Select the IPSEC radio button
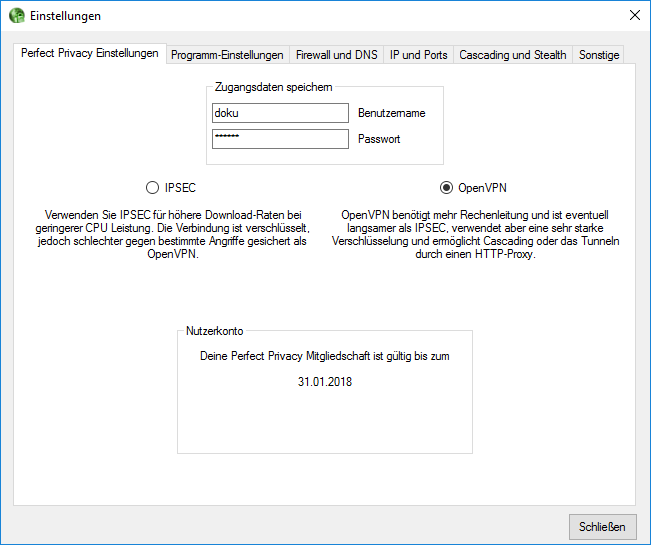The width and height of the screenshot is (651, 545). [152, 188]
